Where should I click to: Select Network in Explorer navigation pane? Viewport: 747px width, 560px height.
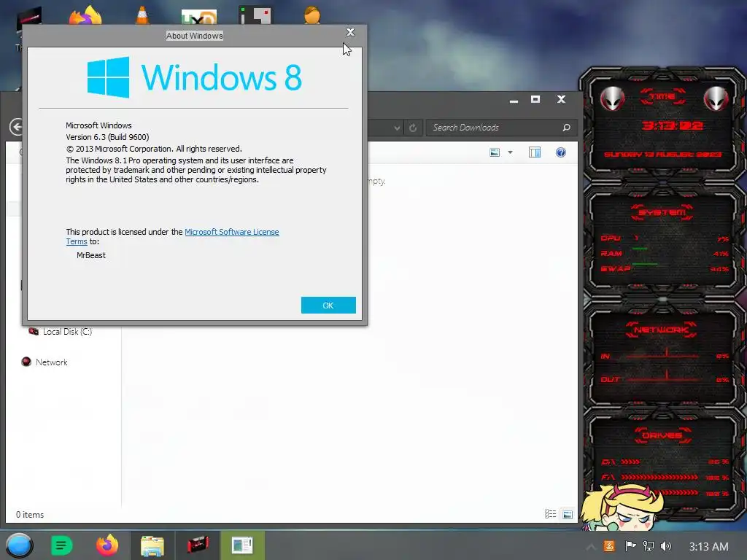coord(44,362)
